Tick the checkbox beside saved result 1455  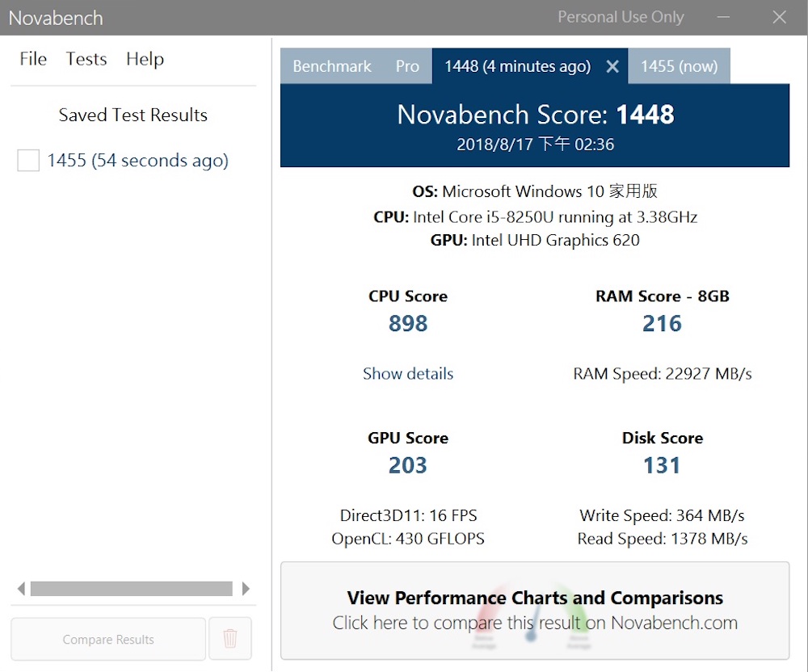pos(28,161)
